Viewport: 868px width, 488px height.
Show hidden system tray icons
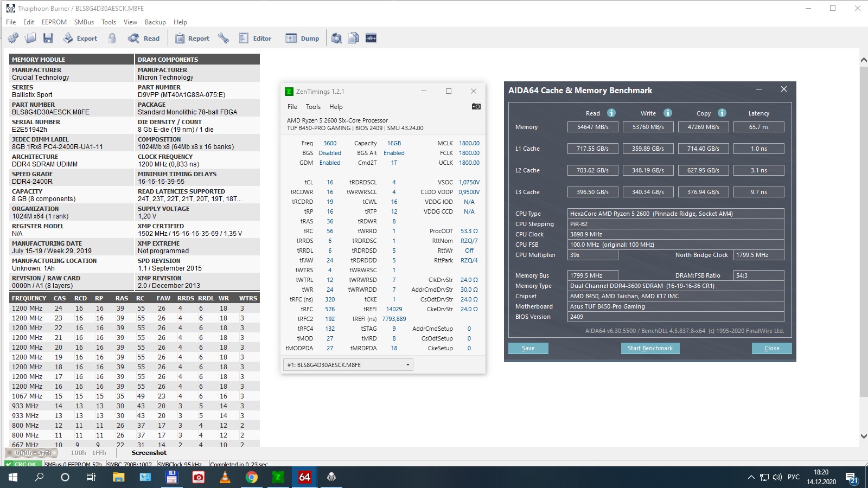tap(751, 477)
